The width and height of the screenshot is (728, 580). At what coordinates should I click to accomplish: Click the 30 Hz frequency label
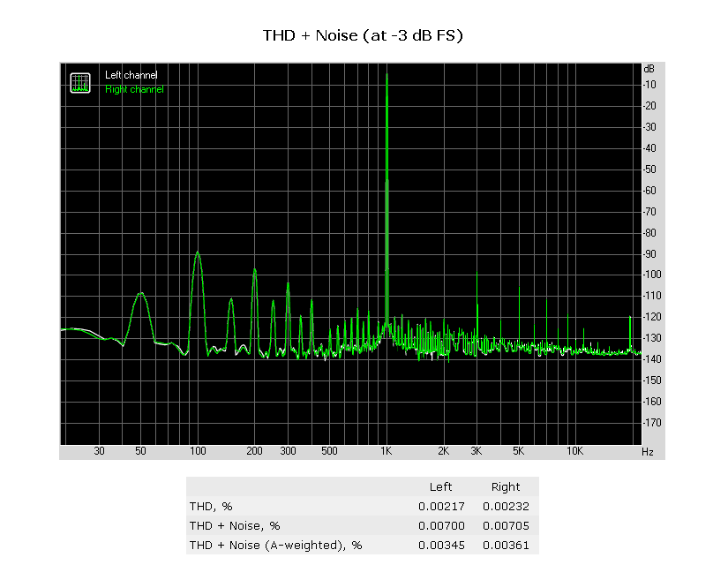pyautogui.click(x=99, y=451)
